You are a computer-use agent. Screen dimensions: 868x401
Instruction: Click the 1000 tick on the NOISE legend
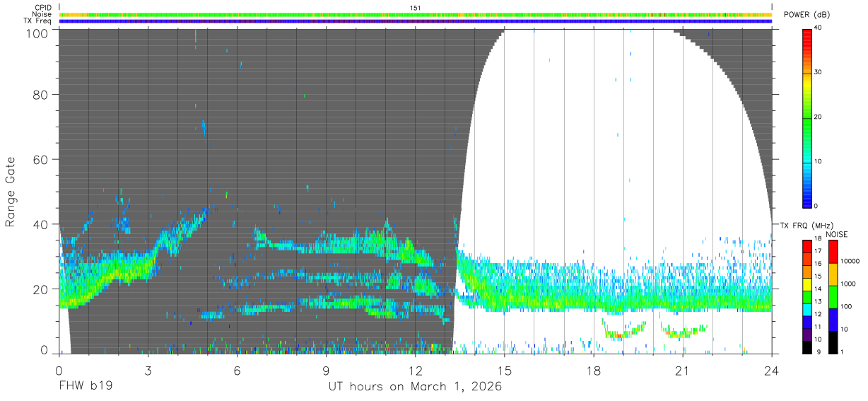click(x=848, y=284)
